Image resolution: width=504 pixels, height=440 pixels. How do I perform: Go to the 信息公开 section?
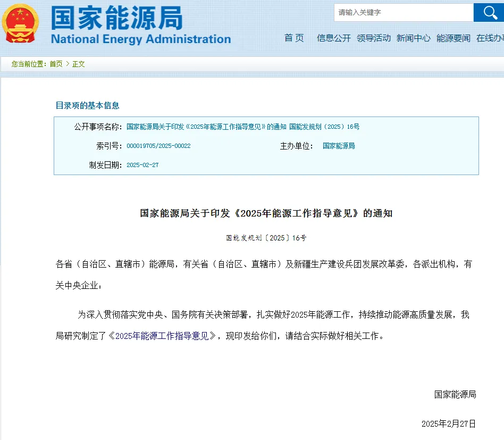point(334,38)
